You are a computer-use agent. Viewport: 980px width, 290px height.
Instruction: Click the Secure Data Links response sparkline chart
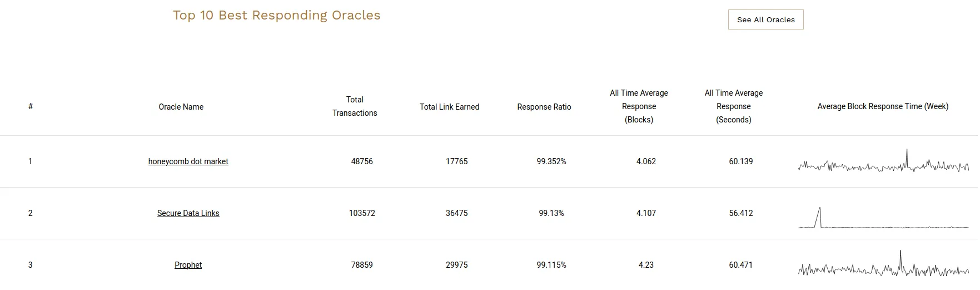pos(883,220)
